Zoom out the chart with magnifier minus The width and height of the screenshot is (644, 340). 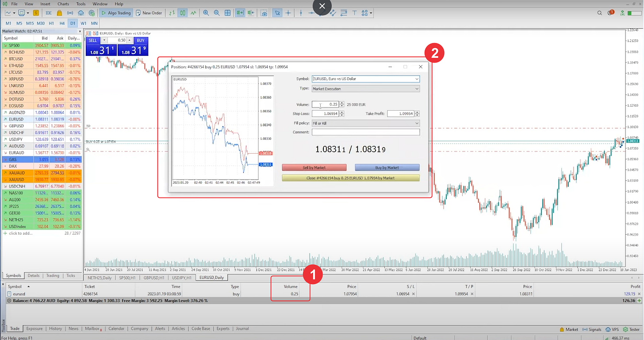point(217,13)
